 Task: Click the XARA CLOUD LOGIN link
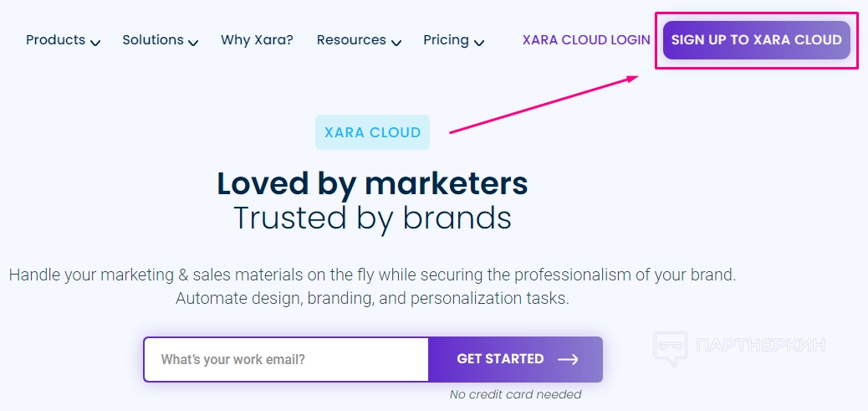(x=586, y=40)
